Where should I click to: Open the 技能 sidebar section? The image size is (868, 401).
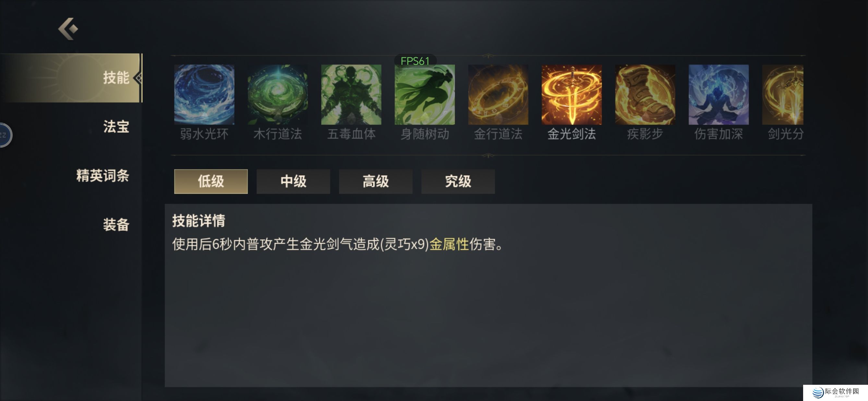coord(71,78)
